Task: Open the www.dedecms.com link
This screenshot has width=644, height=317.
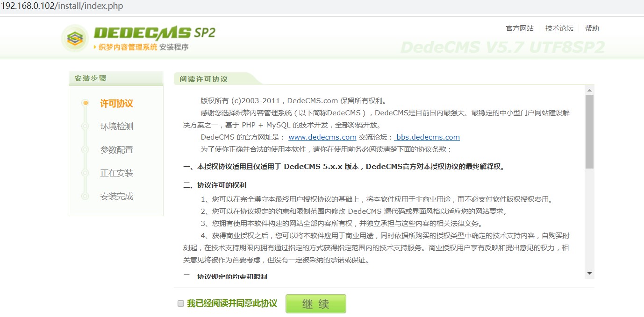Action: click(x=322, y=137)
